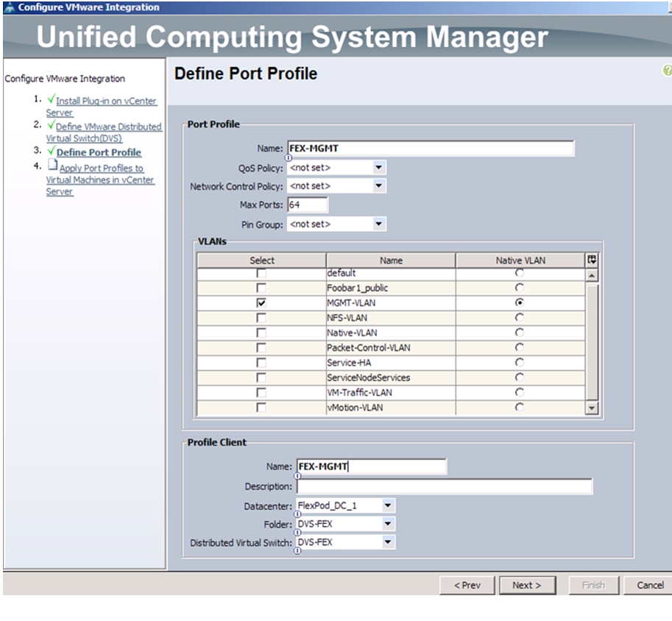Go to Apply Port Profiles to Virtual Machines step

(x=100, y=180)
